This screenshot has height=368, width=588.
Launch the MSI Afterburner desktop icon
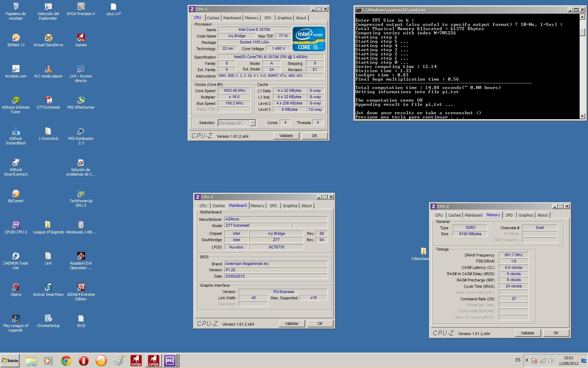(x=81, y=103)
